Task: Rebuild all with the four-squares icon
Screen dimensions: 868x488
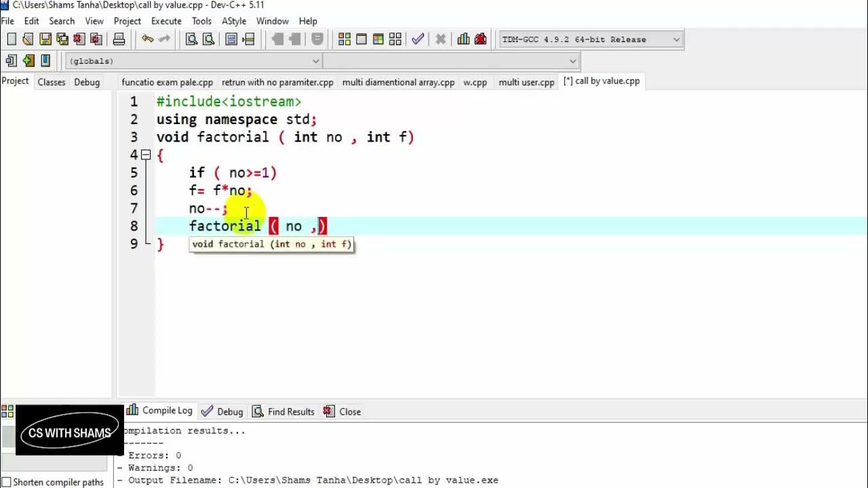Action: [395, 39]
